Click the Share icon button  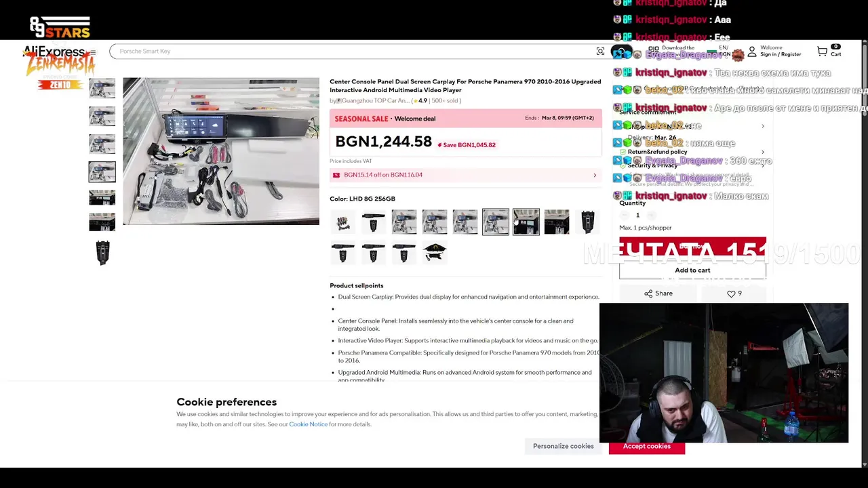658,293
